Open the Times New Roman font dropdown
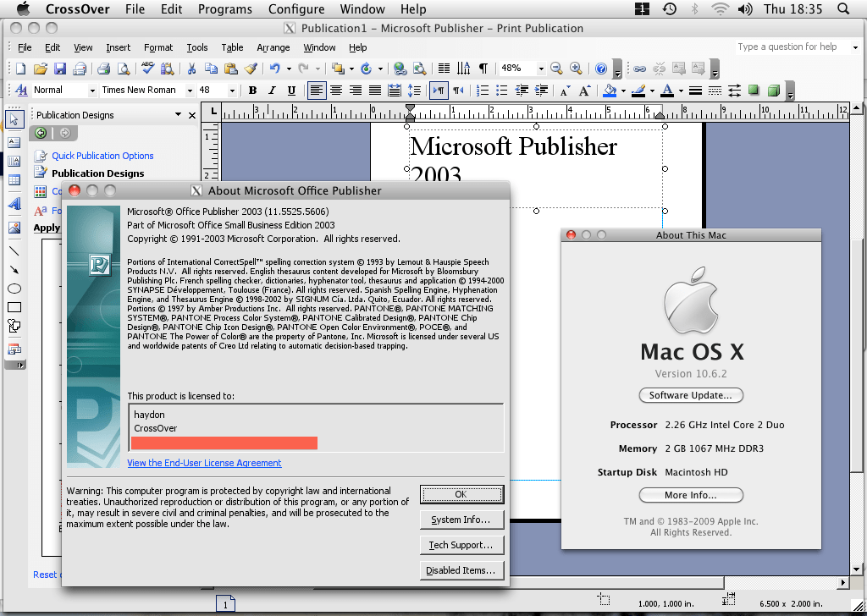 [x=189, y=91]
